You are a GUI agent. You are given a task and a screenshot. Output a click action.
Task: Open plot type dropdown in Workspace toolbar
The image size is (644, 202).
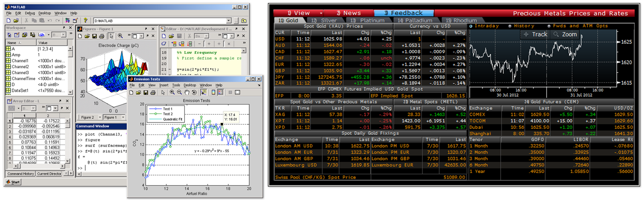point(49,35)
